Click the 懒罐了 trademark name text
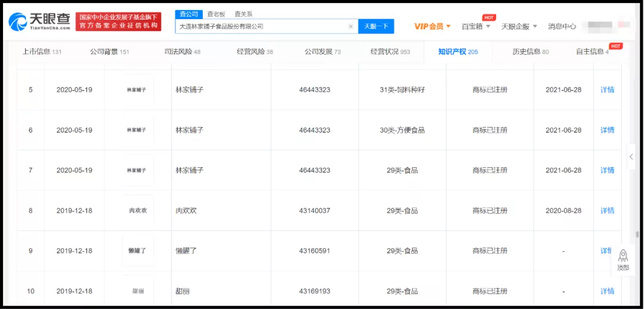 (x=186, y=251)
